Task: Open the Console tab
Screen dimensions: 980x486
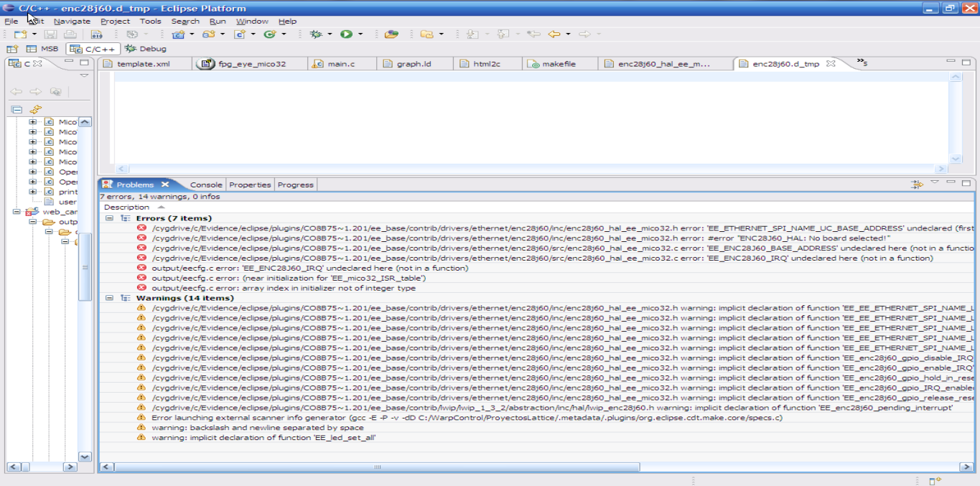Action: (206, 184)
